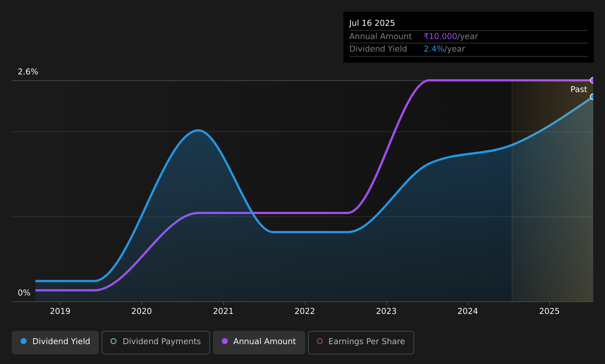Click the Past label on the chart
This screenshot has height=364, width=605.
coord(578,90)
